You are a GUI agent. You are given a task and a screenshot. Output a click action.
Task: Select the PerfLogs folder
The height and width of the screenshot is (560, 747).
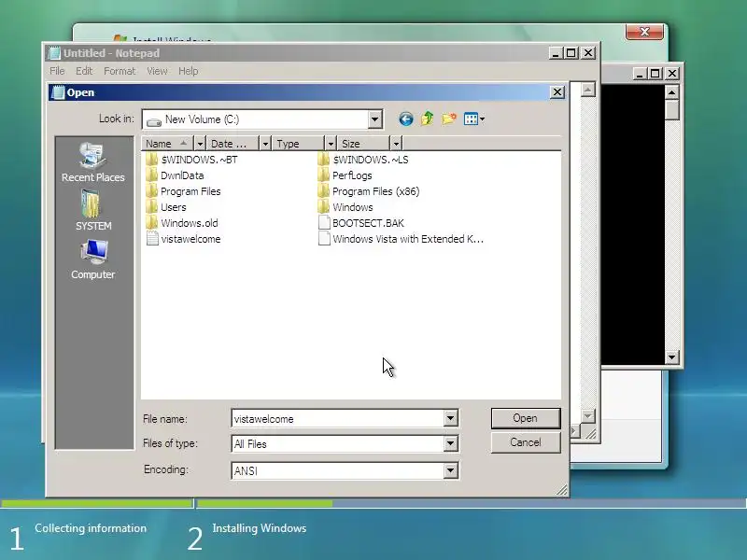345,175
